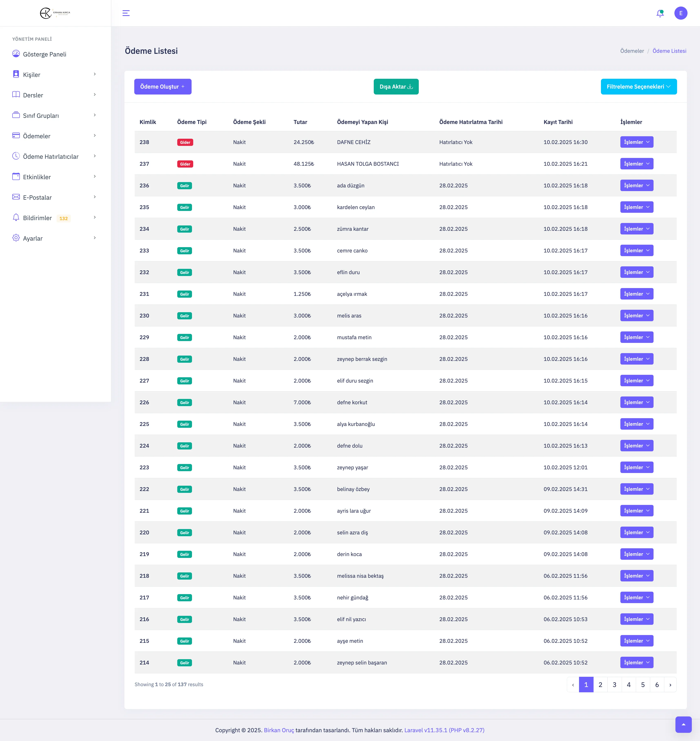Viewport: 700px width, 741px height.
Task: Click the Gösterge Paneli dashboard icon
Action: pyautogui.click(x=16, y=54)
